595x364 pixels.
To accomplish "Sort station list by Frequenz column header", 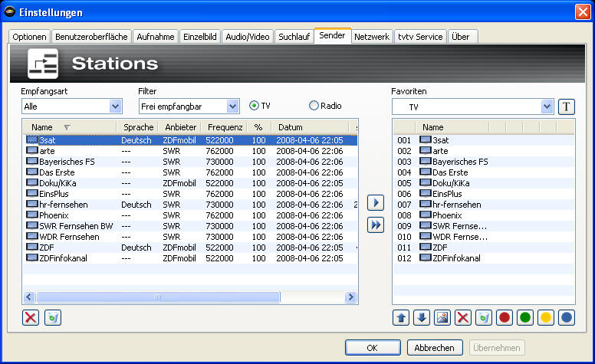I will (x=225, y=127).
